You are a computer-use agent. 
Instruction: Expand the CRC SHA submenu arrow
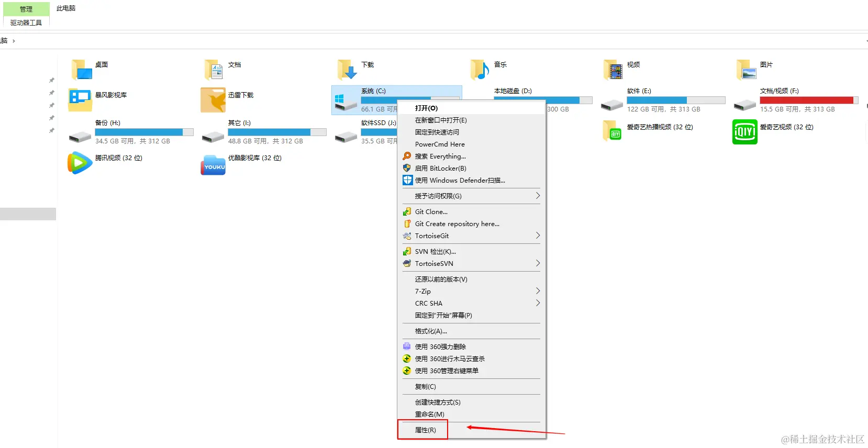click(x=538, y=303)
